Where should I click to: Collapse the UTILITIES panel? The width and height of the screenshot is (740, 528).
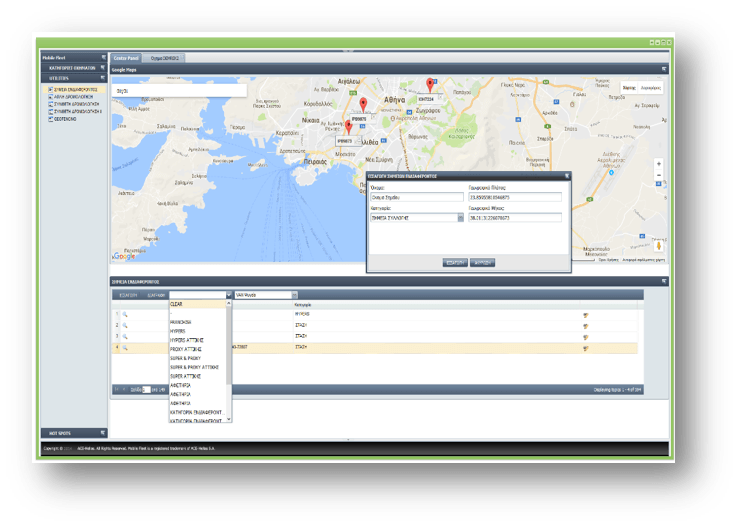click(103, 78)
